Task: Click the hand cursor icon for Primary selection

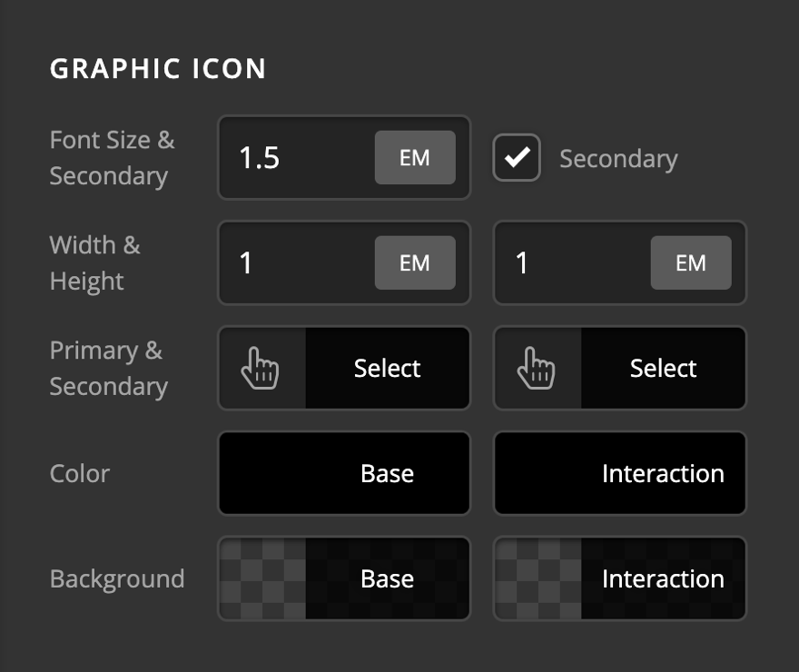Action: [x=261, y=368]
